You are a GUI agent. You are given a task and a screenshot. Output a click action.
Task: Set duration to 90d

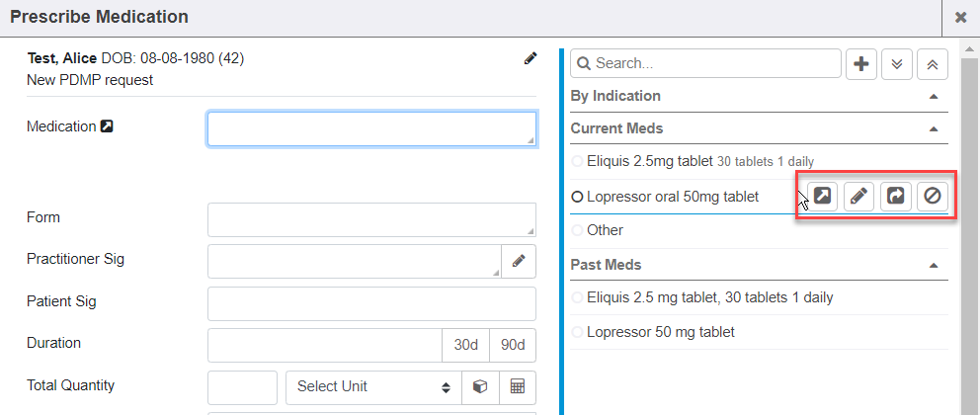(513, 345)
